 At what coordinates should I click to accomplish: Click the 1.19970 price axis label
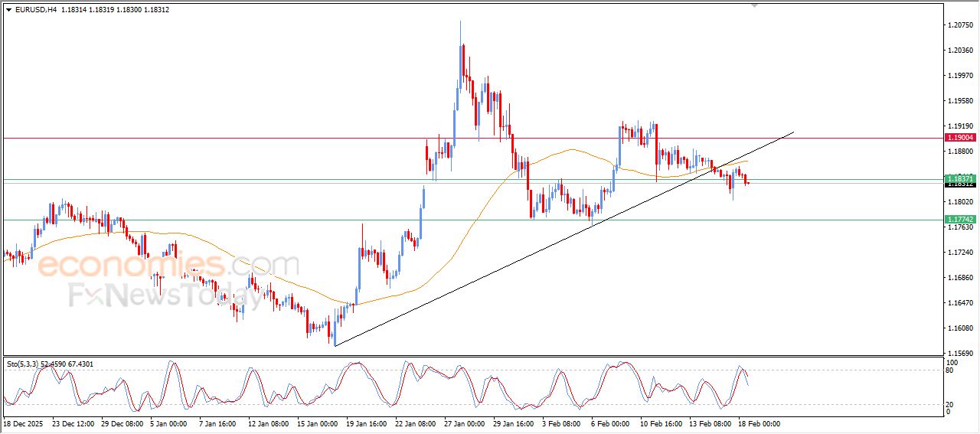(960, 76)
